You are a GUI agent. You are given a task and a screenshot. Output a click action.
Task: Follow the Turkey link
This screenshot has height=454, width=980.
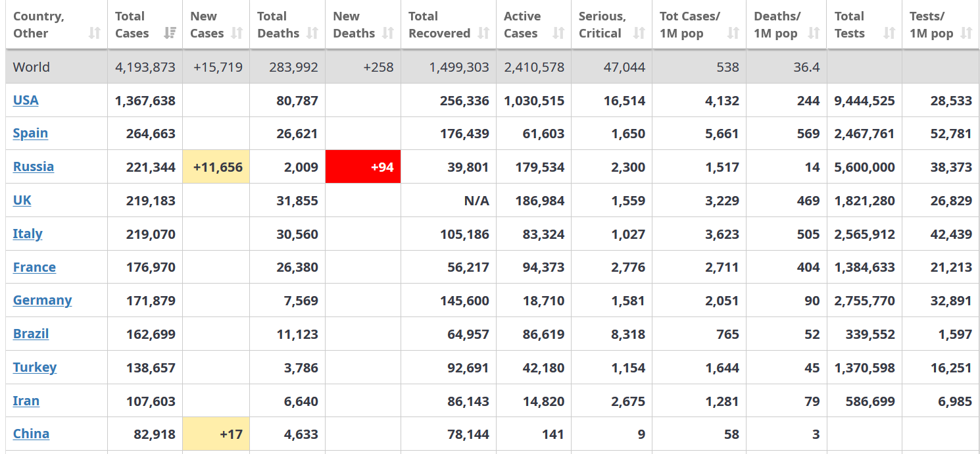[x=35, y=367]
